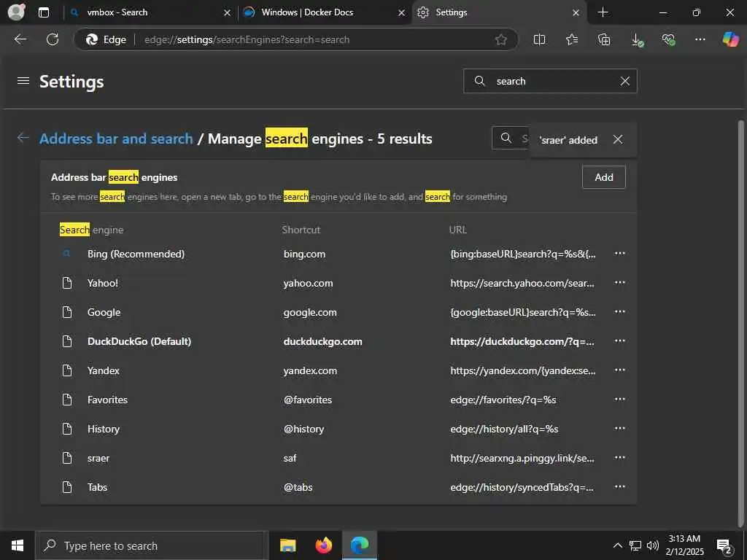
Task: Open more actions for History row
Action: [x=619, y=429]
